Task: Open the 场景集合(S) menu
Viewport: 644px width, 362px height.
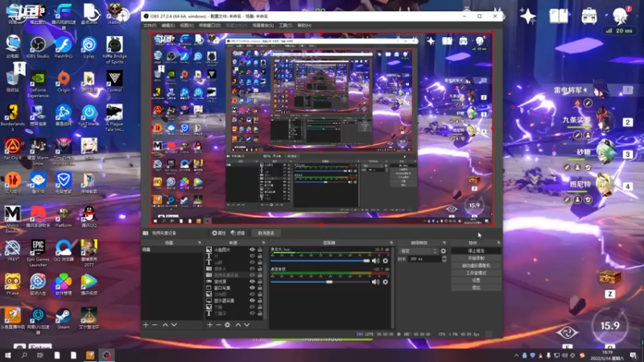Action: point(263,26)
